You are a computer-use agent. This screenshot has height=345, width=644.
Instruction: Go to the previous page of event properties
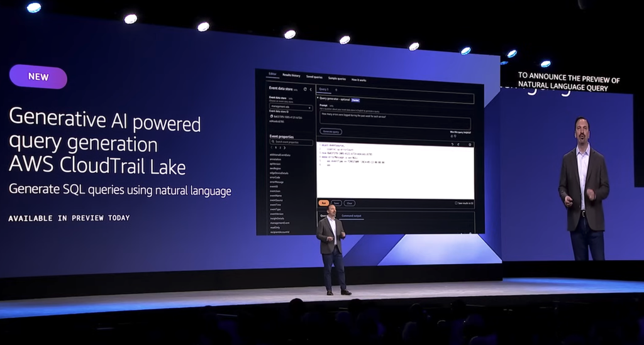pyautogui.click(x=272, y=147)
